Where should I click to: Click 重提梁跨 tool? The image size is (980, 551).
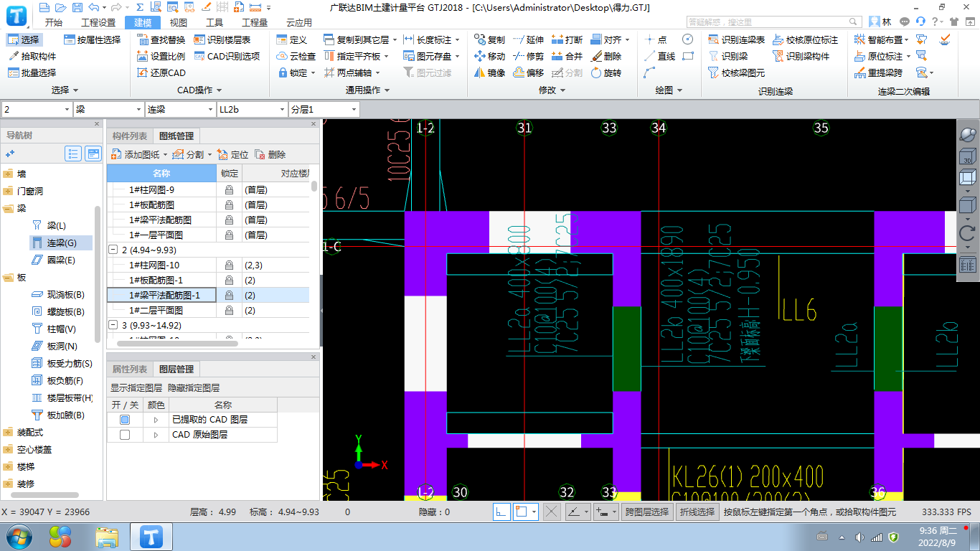[880, 72]
